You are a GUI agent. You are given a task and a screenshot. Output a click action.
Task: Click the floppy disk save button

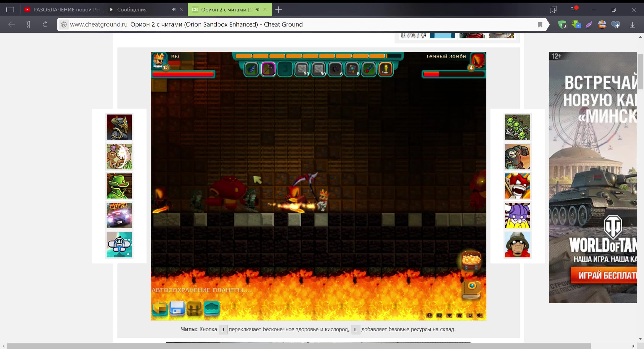pyautogui.click(x=177, y=308)
